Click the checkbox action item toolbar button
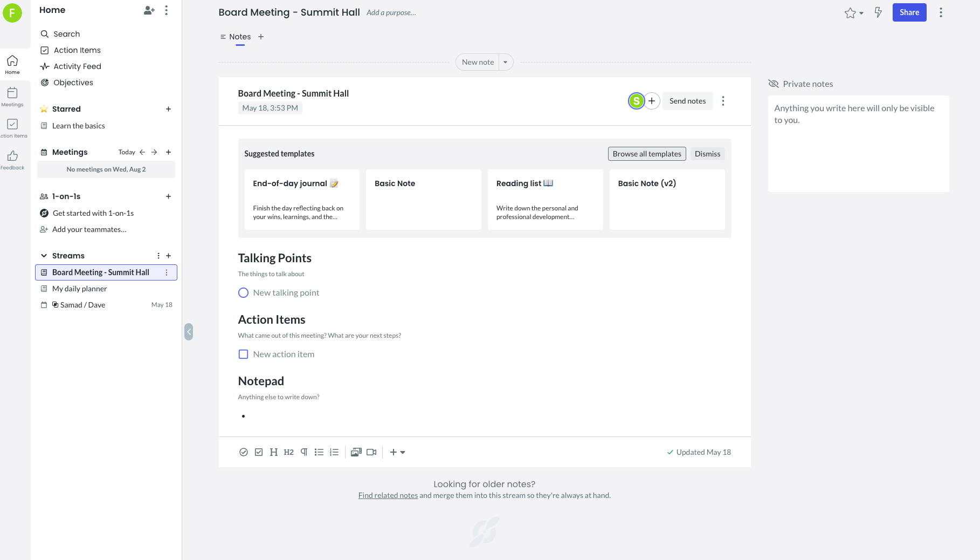 [x=259, y=452]
